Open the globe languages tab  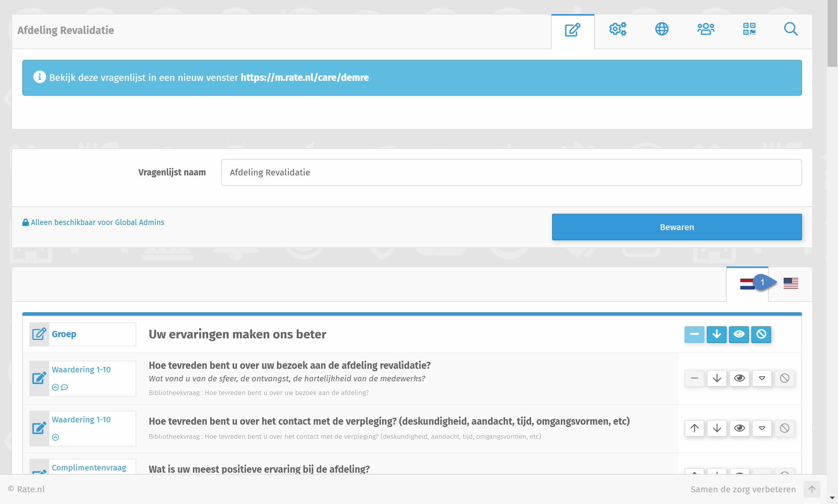[661, 29]
